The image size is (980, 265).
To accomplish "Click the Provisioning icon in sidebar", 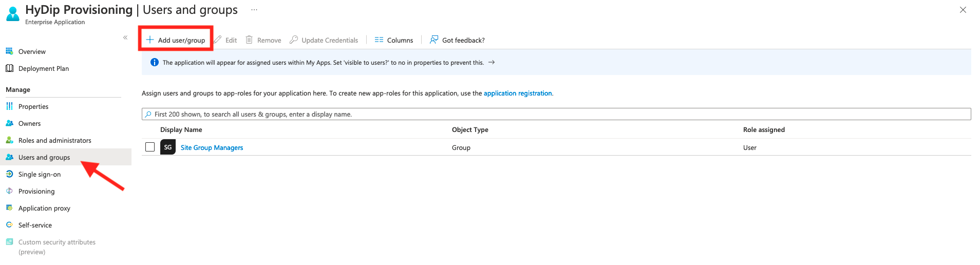I will 9,191.
